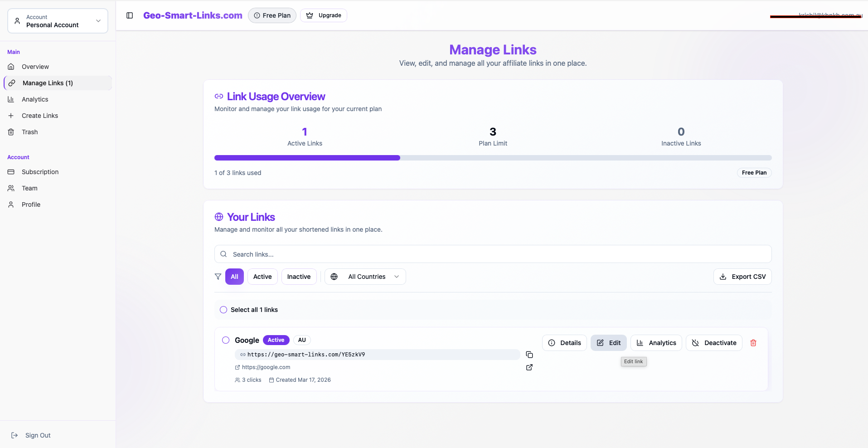Click the link icon beside Link Usage Overview
This screenshot has width=868, height=448.
tap(219, 96)
